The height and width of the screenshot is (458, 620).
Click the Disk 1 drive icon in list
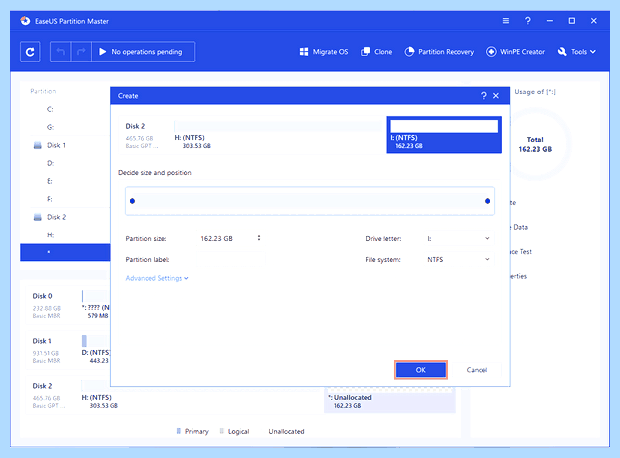point(38,146)
